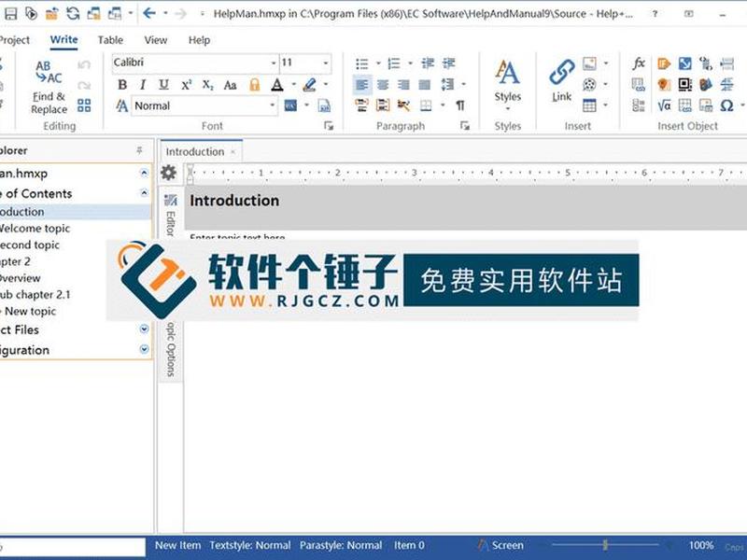This screenshot has height=560, width=747.
Task: Open Paragraph dialog launcher
Action: pos(464,126)
